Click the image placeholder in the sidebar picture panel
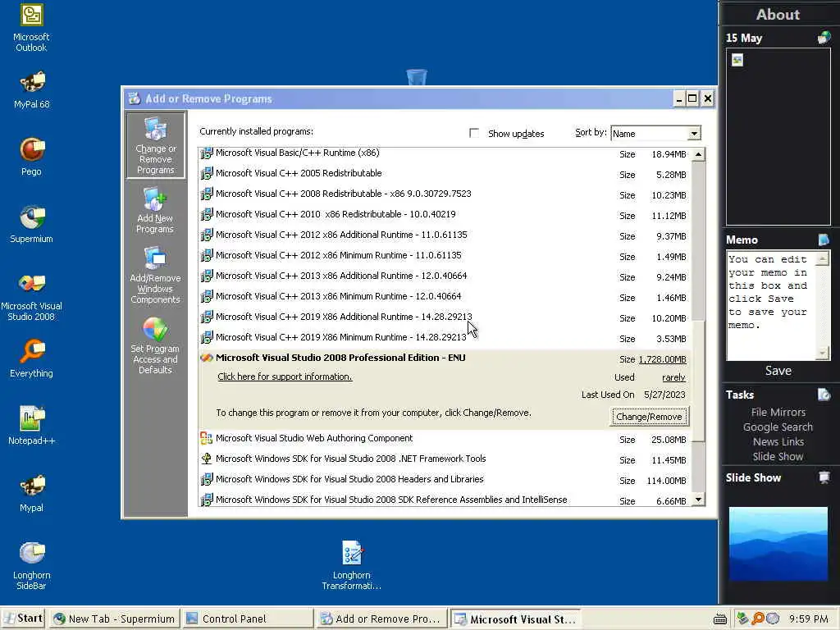The height and width of the screenshot is (630, 840). pos(737,60)
